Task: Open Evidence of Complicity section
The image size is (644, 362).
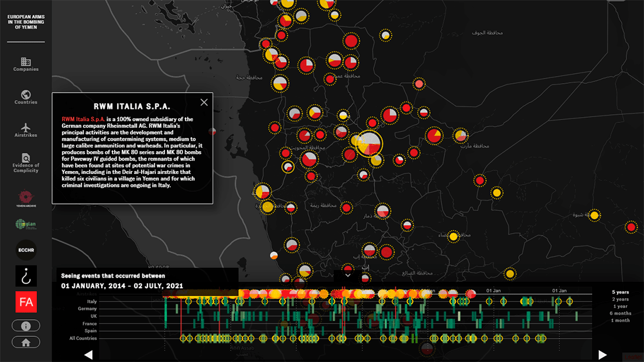Action: 26,163
